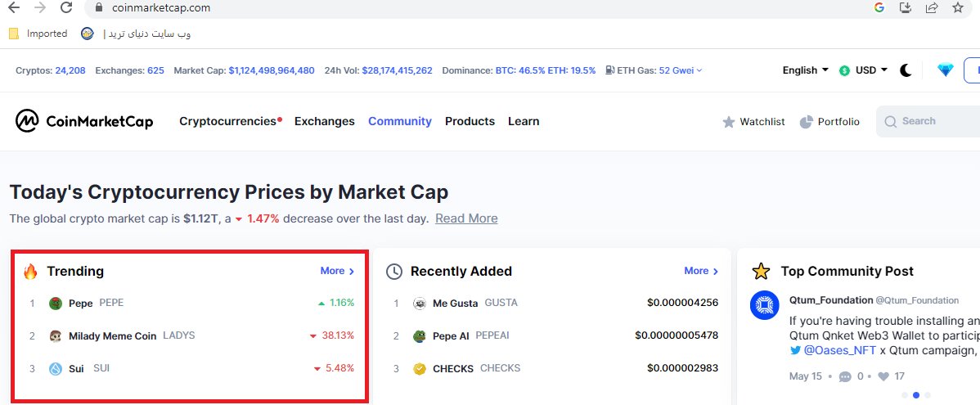Screen dimensions: 980x405
Task: Bookmark this page with the star icon
Action: tap(957, 8)
